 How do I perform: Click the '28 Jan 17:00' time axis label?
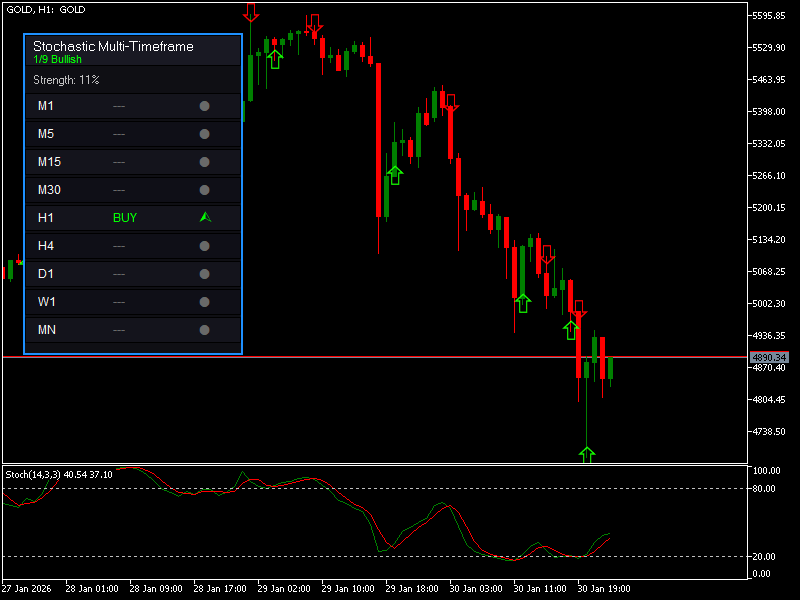point(220,588)
